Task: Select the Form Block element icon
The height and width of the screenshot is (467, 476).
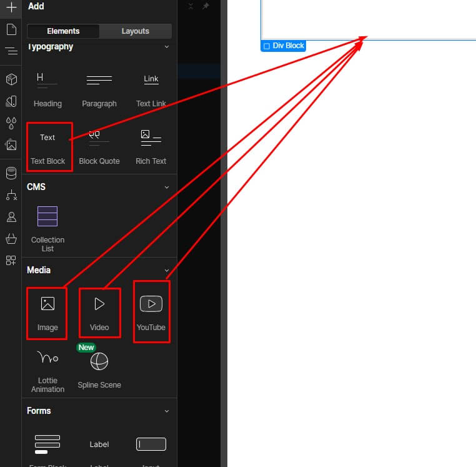Action: tap(47, 444)
